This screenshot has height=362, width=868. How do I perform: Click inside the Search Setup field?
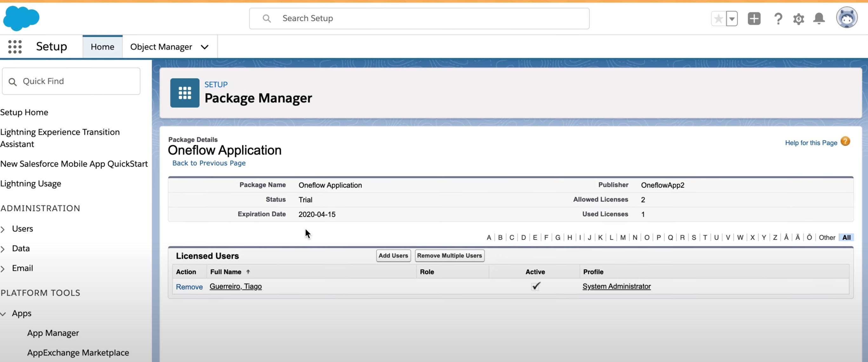coord(418,18)
